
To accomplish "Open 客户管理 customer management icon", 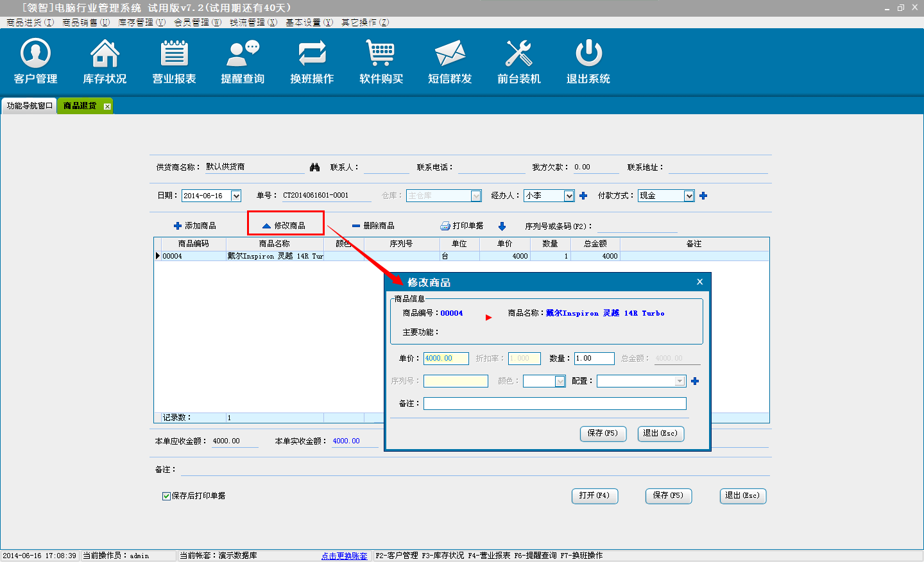I will coord(36,54).
